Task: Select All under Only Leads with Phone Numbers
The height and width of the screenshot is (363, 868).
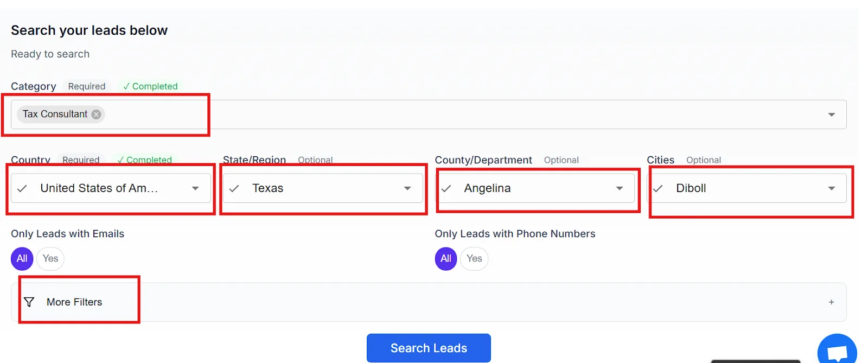Action: coord(445,259)
